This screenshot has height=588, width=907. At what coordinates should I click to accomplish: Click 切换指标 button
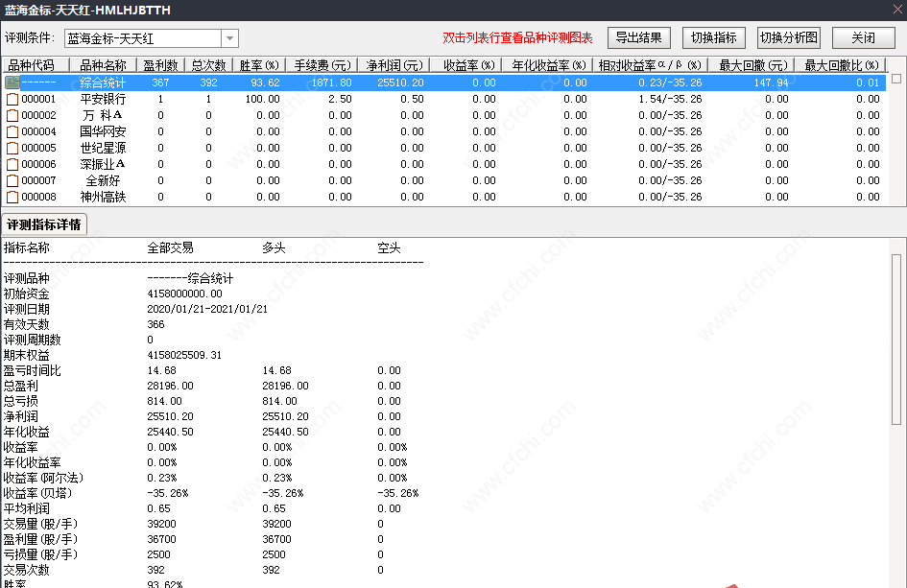tap(714, 37)
